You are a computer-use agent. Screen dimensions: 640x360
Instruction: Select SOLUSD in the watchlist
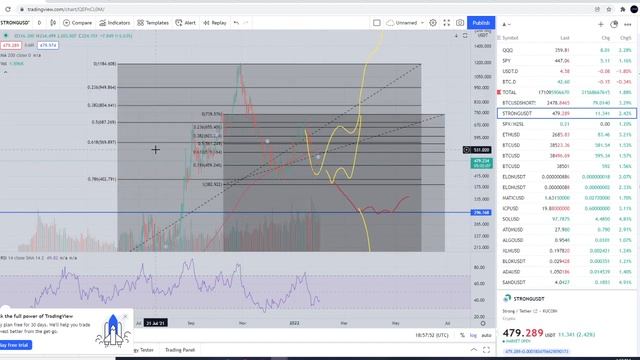point(567,219)
